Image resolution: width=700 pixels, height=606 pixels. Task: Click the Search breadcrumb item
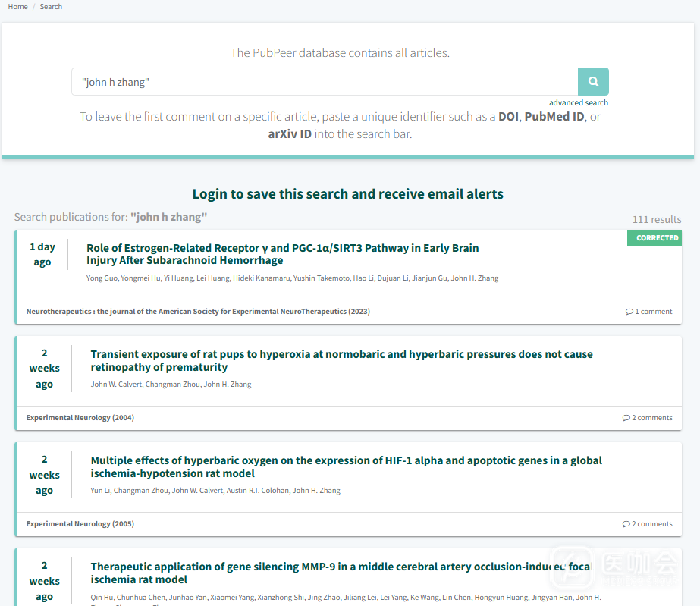tap(51, 7)
